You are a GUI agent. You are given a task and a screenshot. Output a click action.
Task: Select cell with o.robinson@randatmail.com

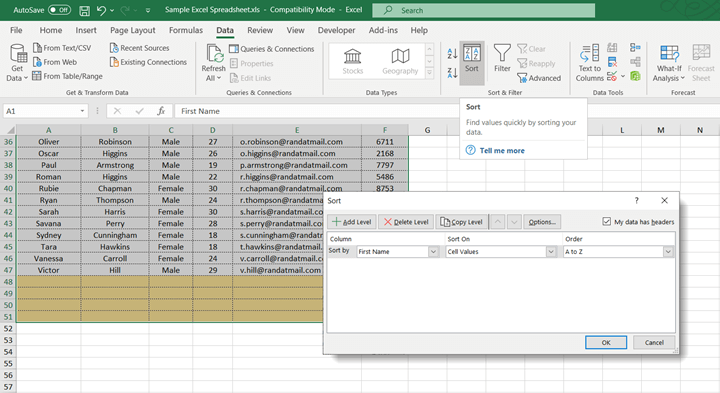coord(297,142)
